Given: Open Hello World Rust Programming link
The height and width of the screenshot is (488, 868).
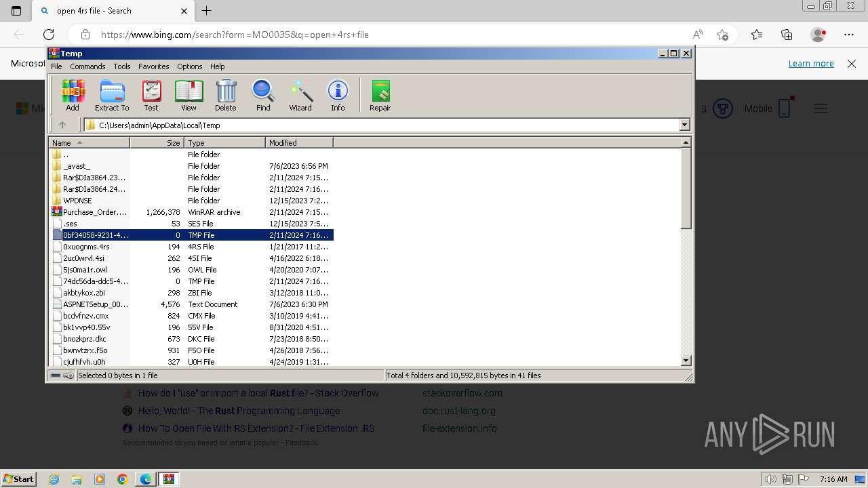Looking at the screenshot, I should coord(239,411).
